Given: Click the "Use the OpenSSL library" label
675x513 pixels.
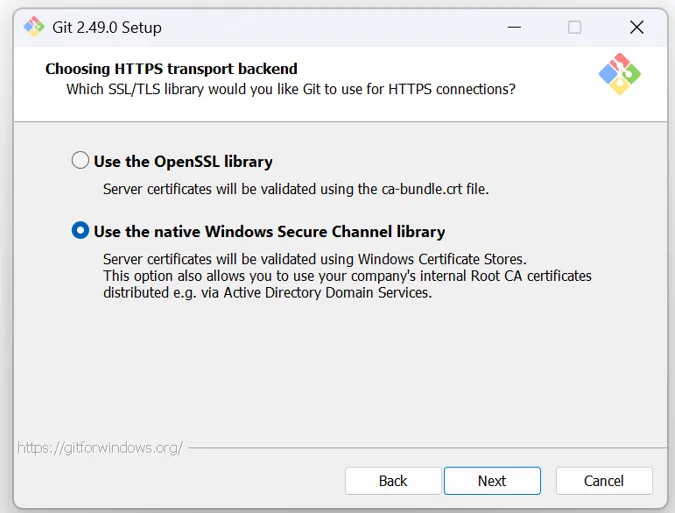Looking at the screenshot, I should coord(183,161).
